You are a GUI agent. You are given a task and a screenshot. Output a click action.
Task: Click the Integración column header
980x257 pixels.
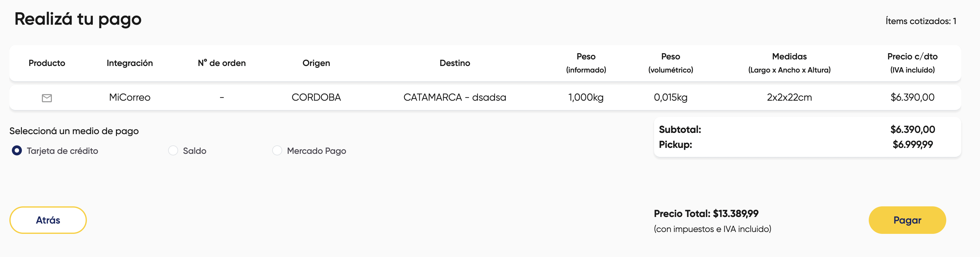(130, 63)
